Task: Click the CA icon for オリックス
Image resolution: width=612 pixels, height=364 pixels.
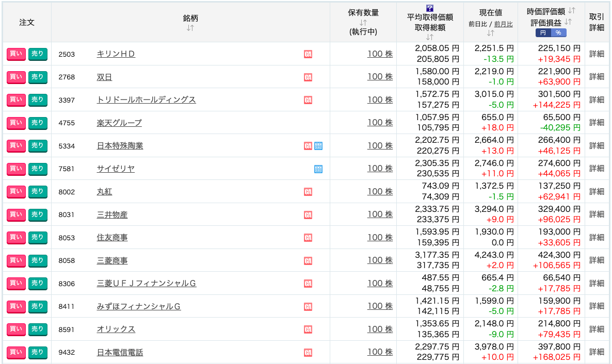Action: pos(308,329)
